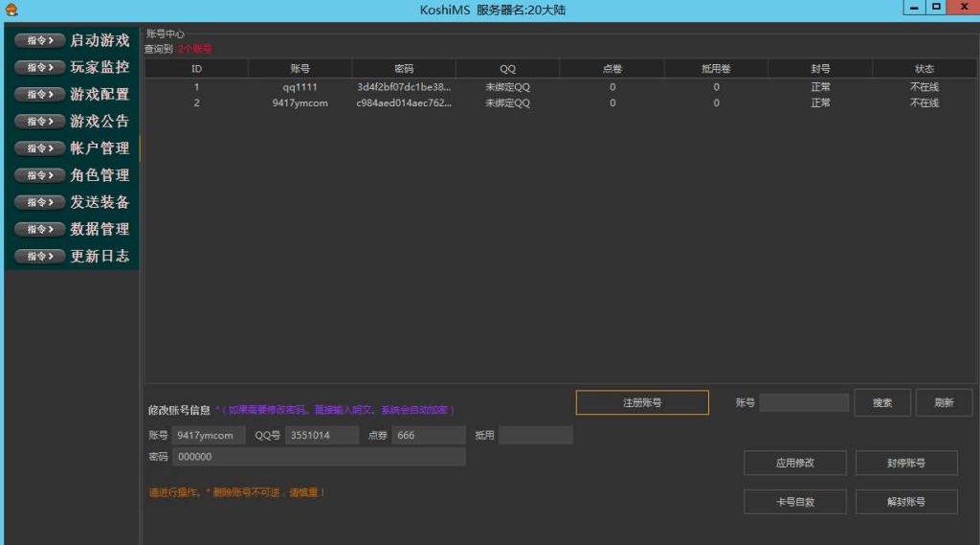Click the 修改账号信息 heading
980x545 pixels.
[x=179, y=411]
